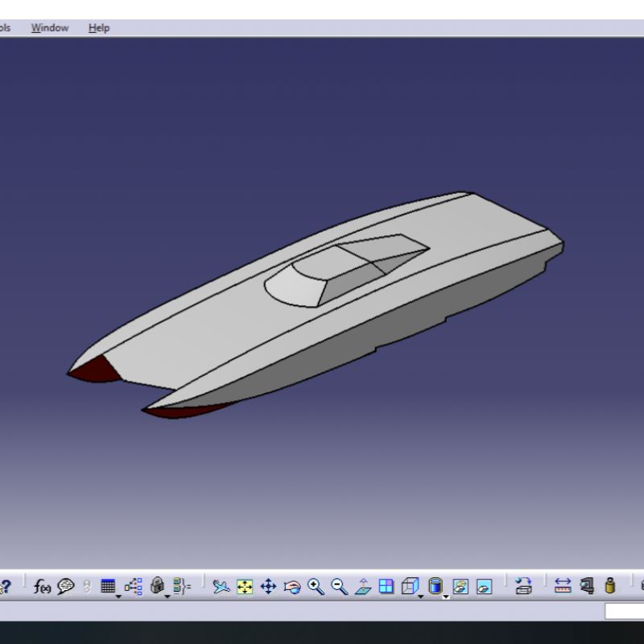Zoom out of the model
The image size is (644, 644).
tap(337, 586)
